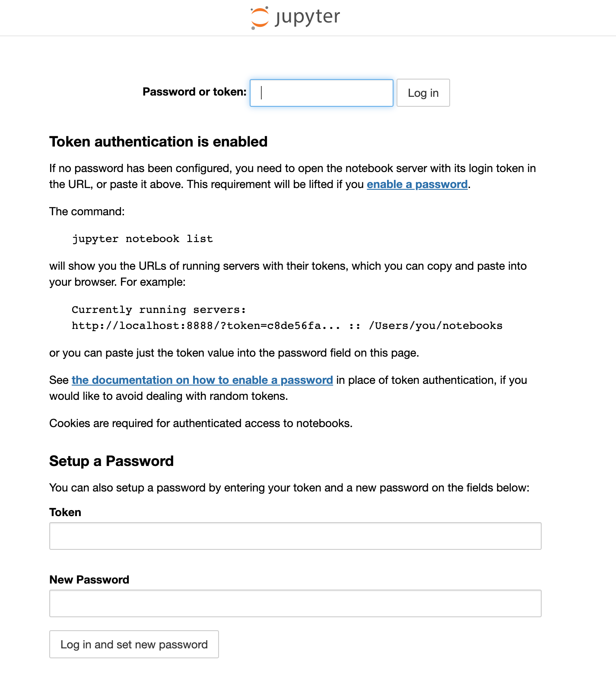Click the Token label above its field
This screenshot has width=616, height=689.
click(65, 512)
